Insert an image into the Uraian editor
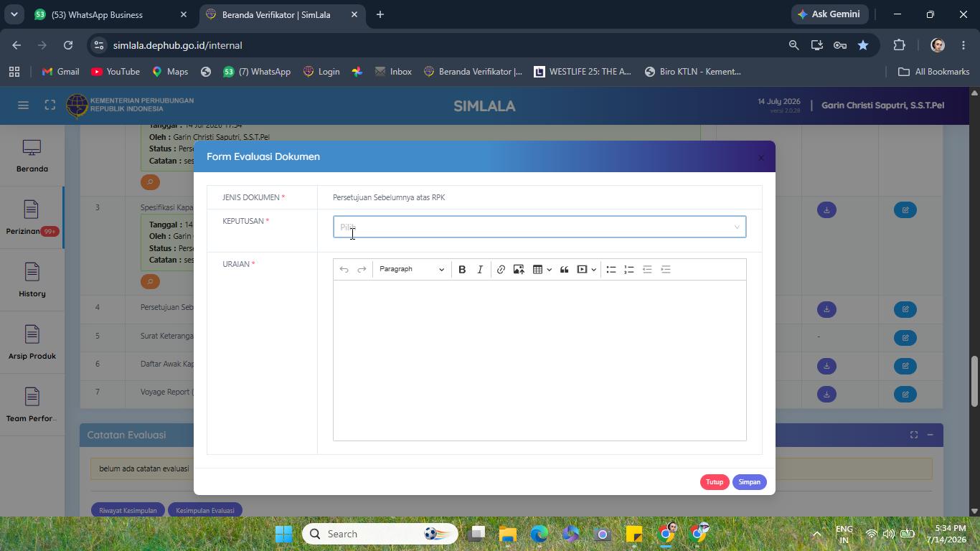This screenshot has width=980, height=551. (x=519, y=270)
